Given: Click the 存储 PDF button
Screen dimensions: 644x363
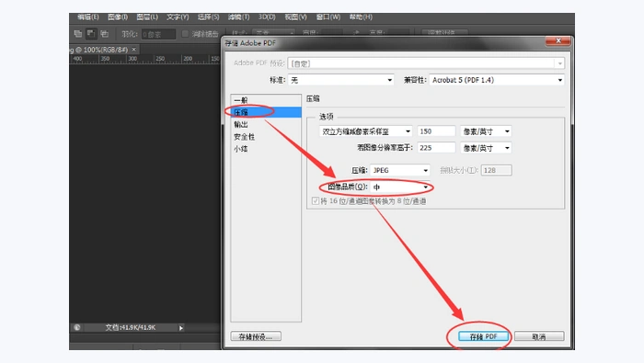Looking at the screenshot, I should [x=483, y=336].
